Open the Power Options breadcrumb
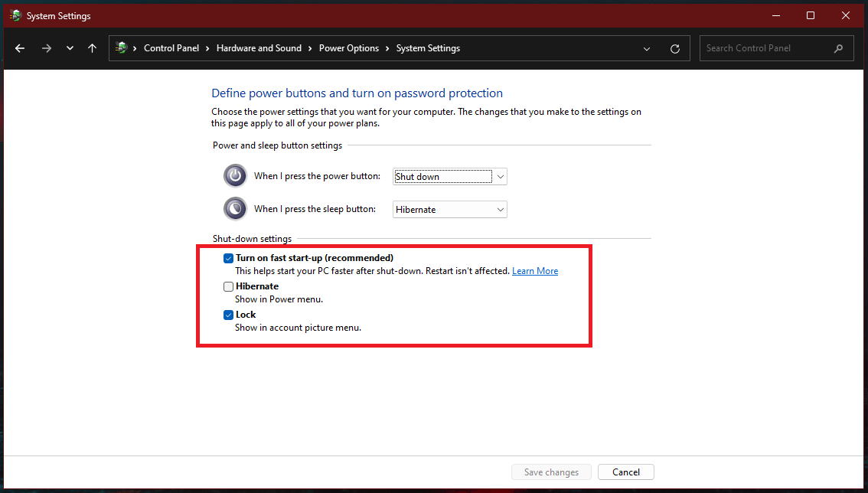868x493 pixels. pyautogui.click(x=349, y=48)
